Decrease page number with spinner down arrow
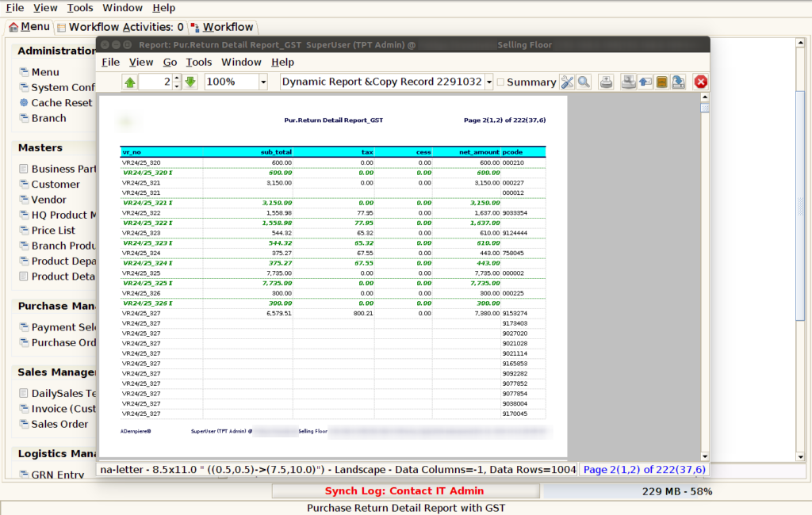Viewport: 812px width, 515px height. (x=177, y=86)
